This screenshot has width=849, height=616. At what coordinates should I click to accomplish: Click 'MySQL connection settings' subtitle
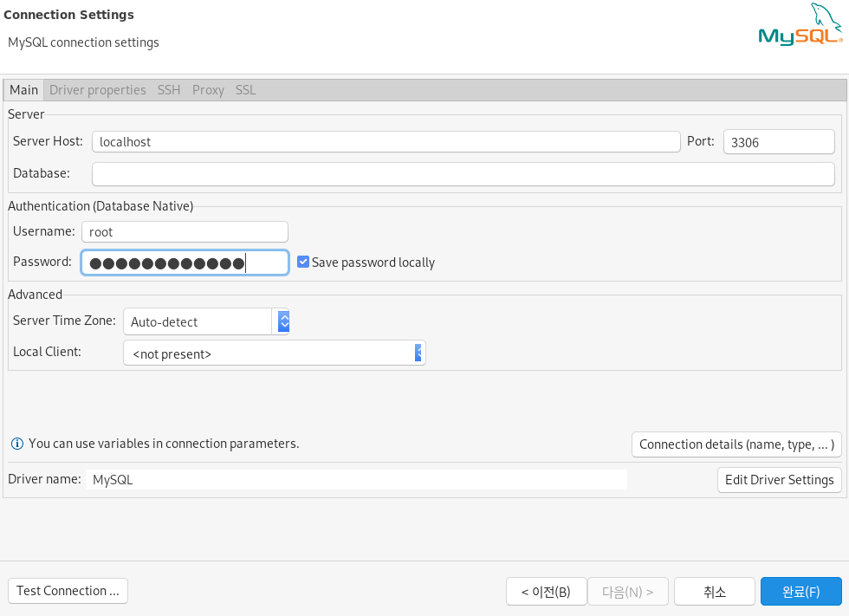(83, 42)
